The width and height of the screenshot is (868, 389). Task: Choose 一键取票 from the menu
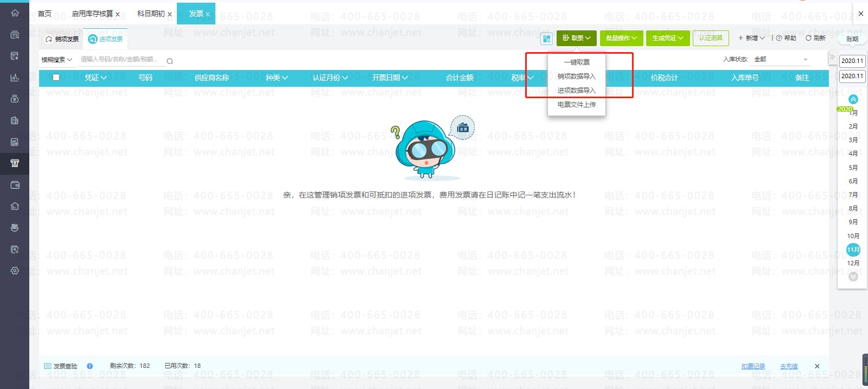(577, 62)
